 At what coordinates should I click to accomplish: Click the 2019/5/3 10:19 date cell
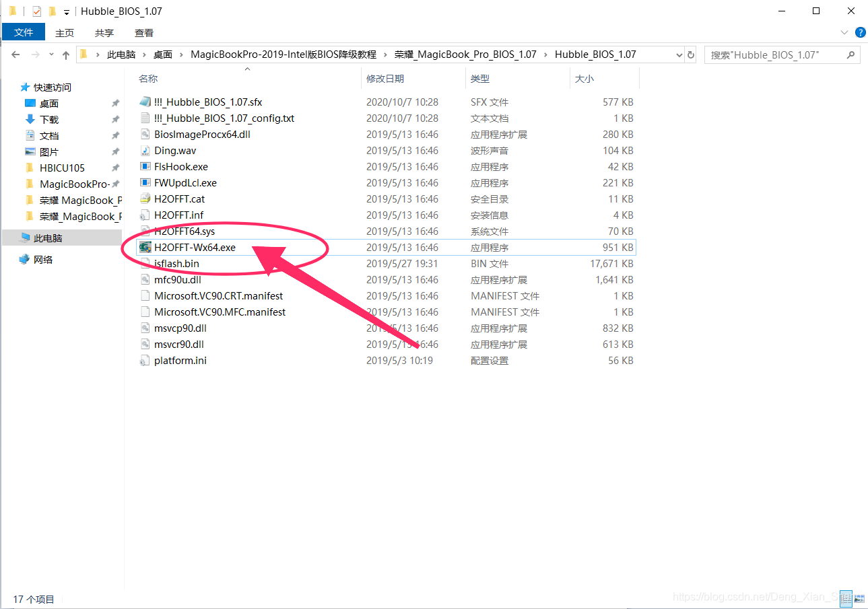pyautogui.click(x=399, y=361)
